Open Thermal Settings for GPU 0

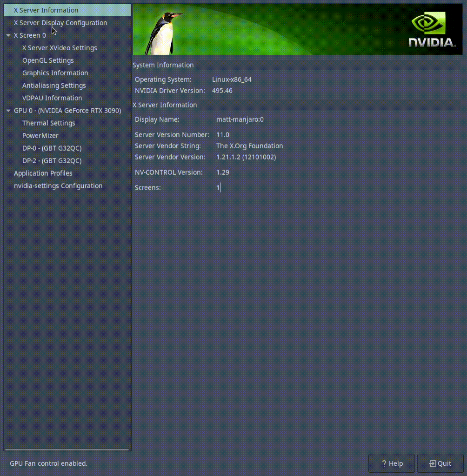click(x=48, y=123)
